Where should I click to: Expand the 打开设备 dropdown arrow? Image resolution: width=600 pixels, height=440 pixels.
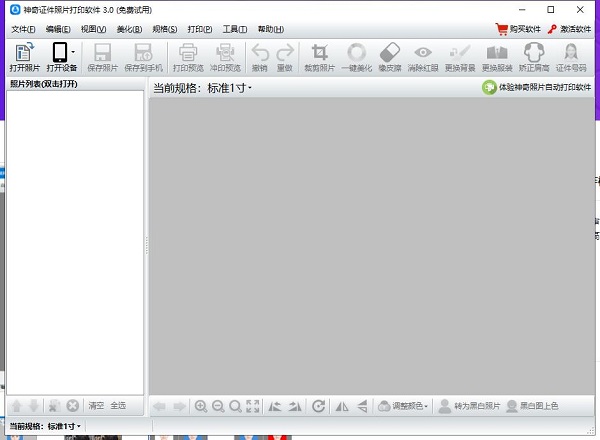[73, 52]
